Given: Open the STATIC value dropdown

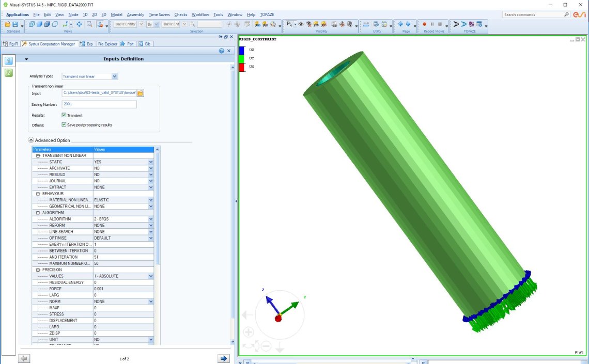Looking at the screenshot, I should (151, 162).
